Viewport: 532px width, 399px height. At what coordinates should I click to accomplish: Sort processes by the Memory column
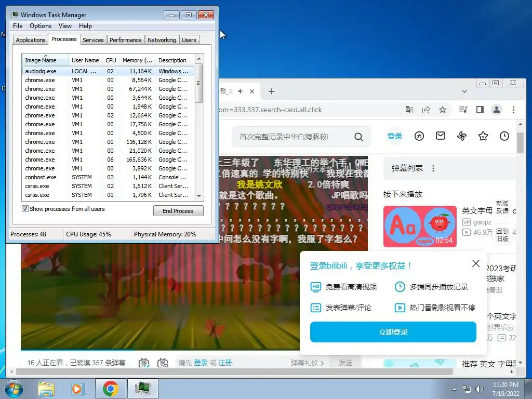pos(137,60)
